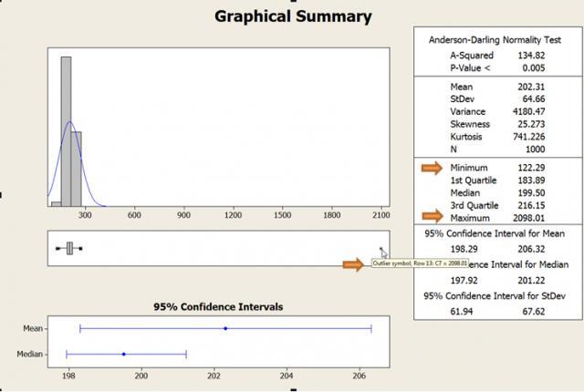Click the orange arrow beside Maximum
The width and height of the screenshot is (584, 392).
tap(432, 217)
